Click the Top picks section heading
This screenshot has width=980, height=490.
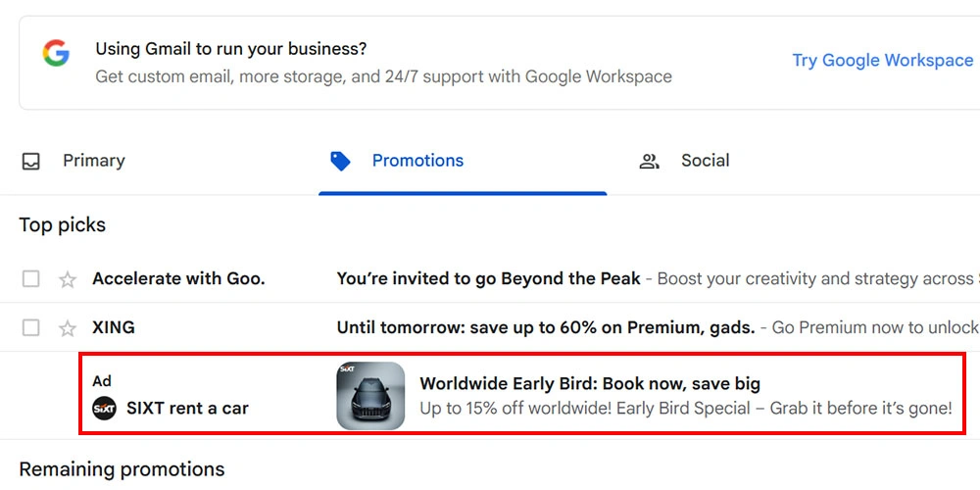63,225
